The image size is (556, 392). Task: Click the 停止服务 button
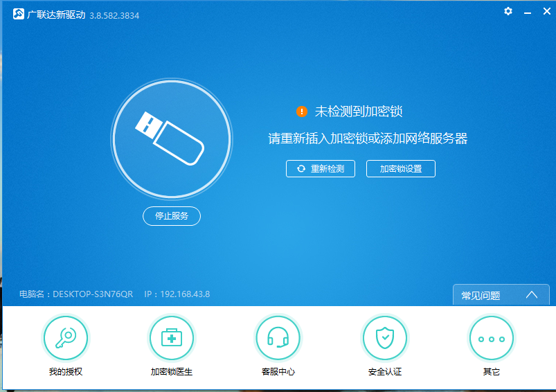click(172, 215)
